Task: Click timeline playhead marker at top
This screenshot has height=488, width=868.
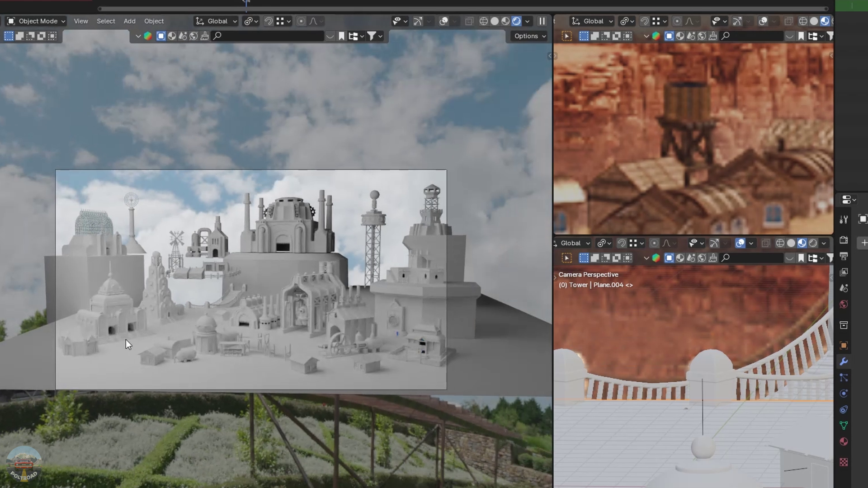Action: click(x=246, y=3)
